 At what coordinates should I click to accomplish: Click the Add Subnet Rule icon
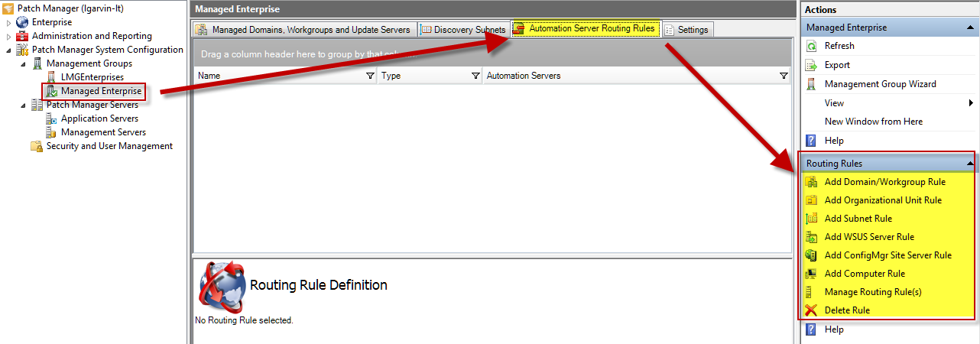[x=812, y=219]
